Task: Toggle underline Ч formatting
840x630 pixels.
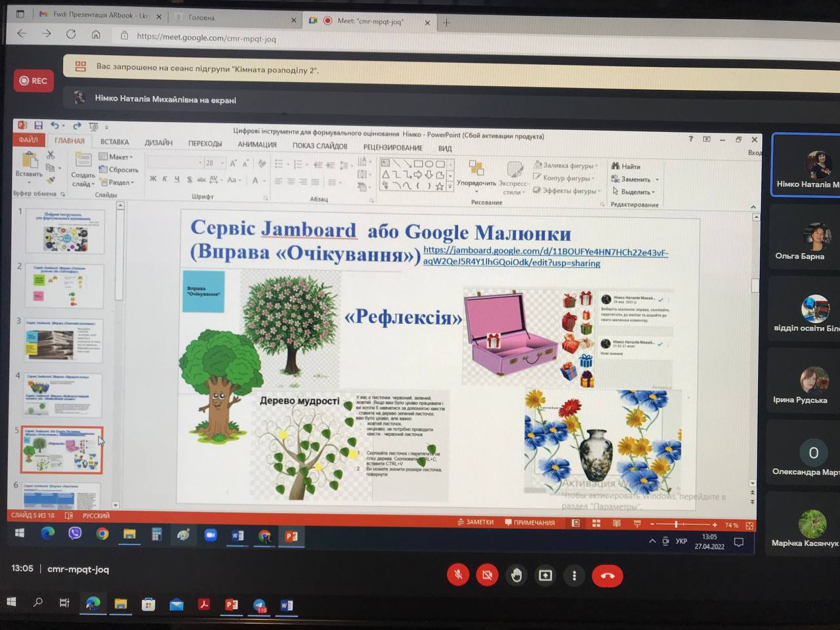Action: [177, 179]
